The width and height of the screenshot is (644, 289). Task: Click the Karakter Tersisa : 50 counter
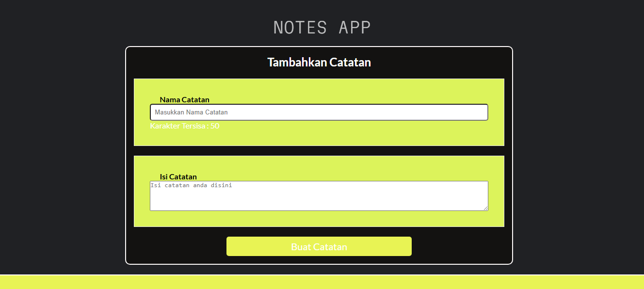pyautogui.click(x=184, y=126)
